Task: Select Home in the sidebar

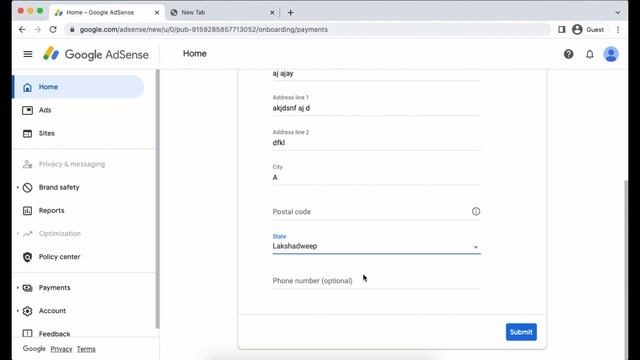Action: click(x=79, y=87)
